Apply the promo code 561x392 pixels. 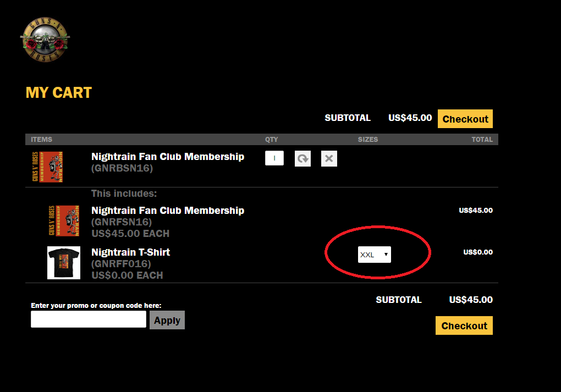tap(167, 320)
